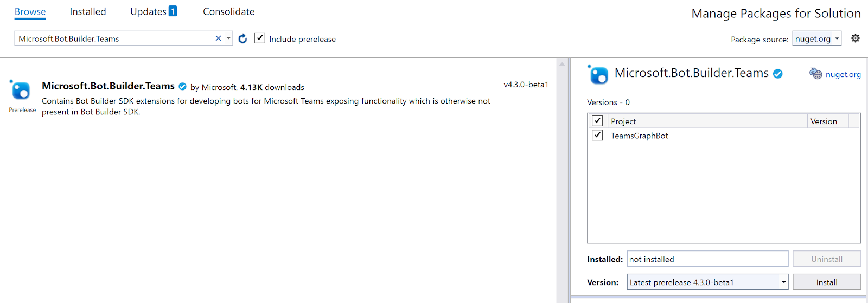Click the Updates count badge
This screenshot has height=303, width=868.
[173, 11]
